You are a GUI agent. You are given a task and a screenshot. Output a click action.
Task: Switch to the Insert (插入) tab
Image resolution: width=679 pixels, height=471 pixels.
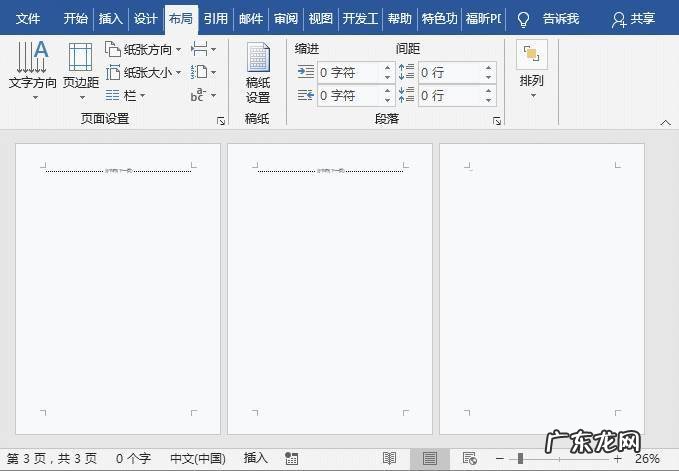pyautogui.click(x=110, y=19)
